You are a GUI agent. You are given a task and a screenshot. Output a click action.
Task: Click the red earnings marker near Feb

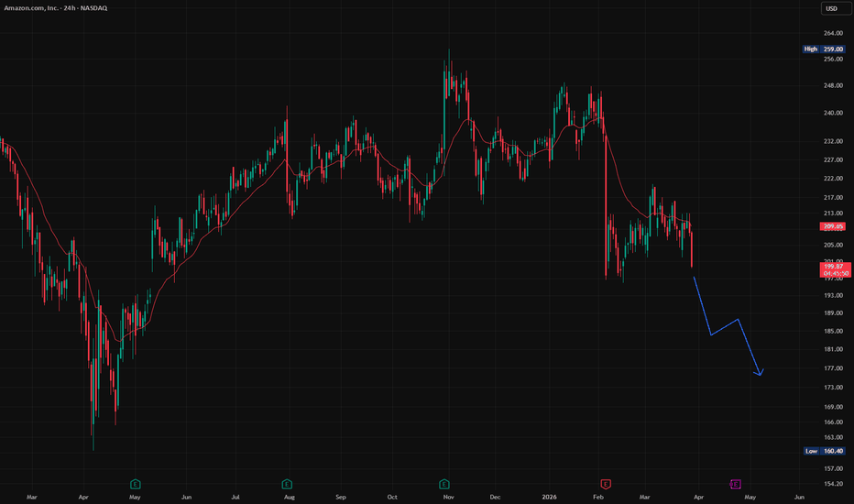605,483
